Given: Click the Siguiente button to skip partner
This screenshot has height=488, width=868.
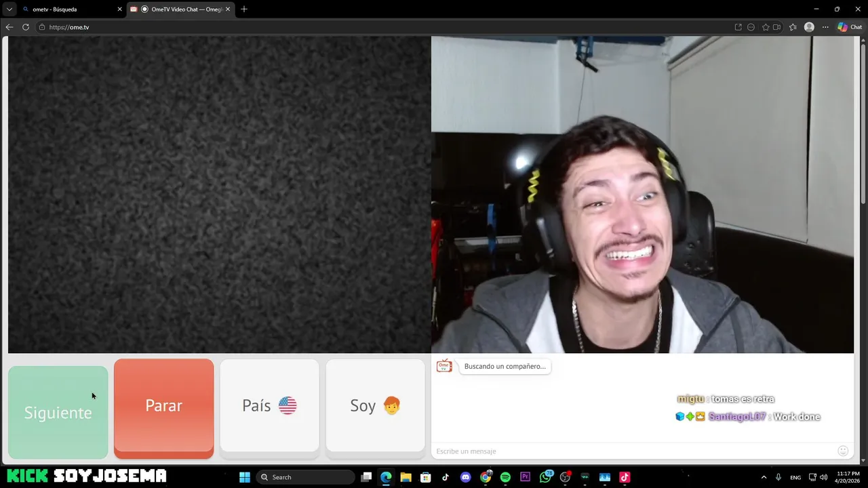Looking at the screenshot, I should [58, 412].
